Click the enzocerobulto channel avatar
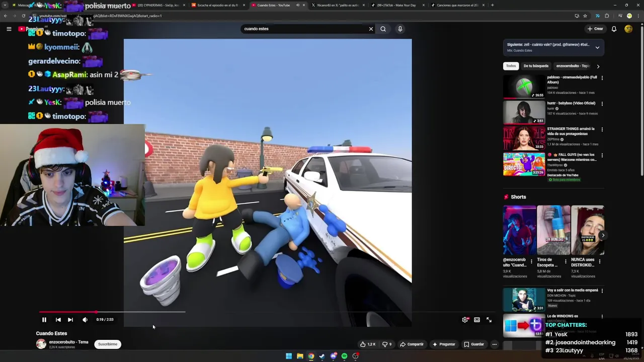This screenshot has width=644, height=362. (41, 344)
